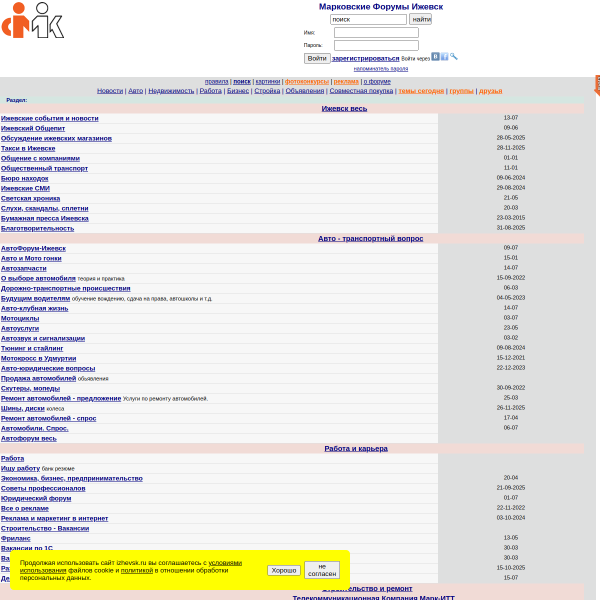The image size is (600, 600).
Task: Open the Авто - транспортный вопрос section header
Action: coord(370,238)
